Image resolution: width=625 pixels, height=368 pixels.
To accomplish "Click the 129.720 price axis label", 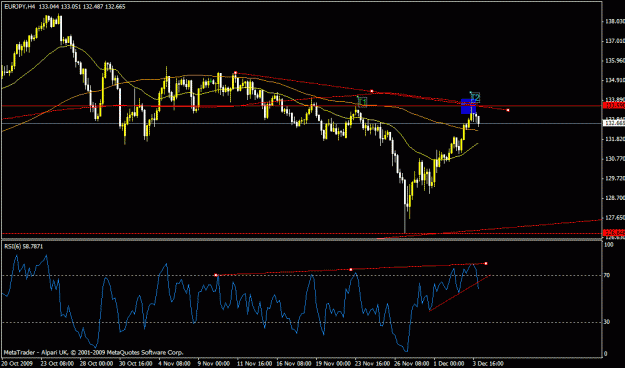I will (x=615, y=178).
